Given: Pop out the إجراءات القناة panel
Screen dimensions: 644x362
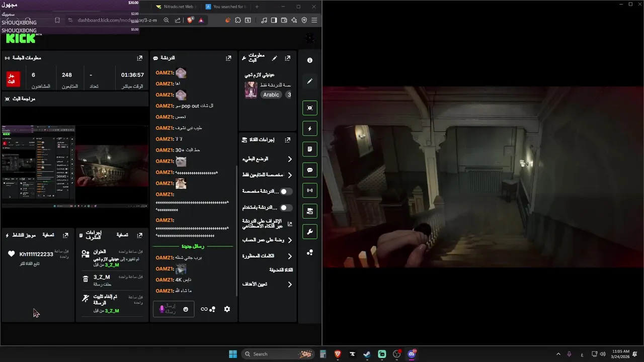Looking at the screenshot, I should 287,140.
